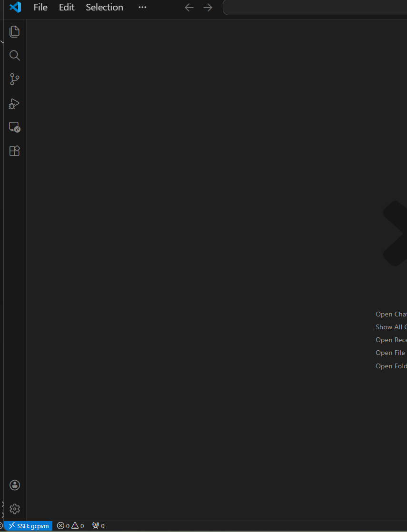Viewport: 407px width, 532px height.
Task: Click the Go Back arrow
Action: pos(189,8)
